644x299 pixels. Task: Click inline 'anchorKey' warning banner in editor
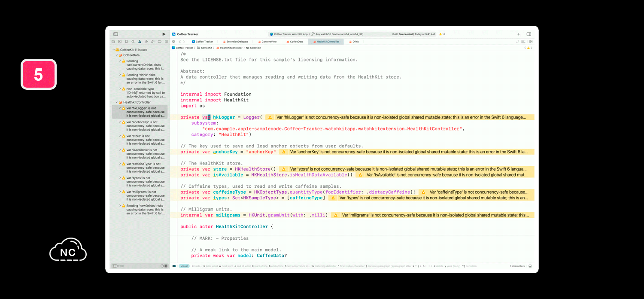(407, 152)
